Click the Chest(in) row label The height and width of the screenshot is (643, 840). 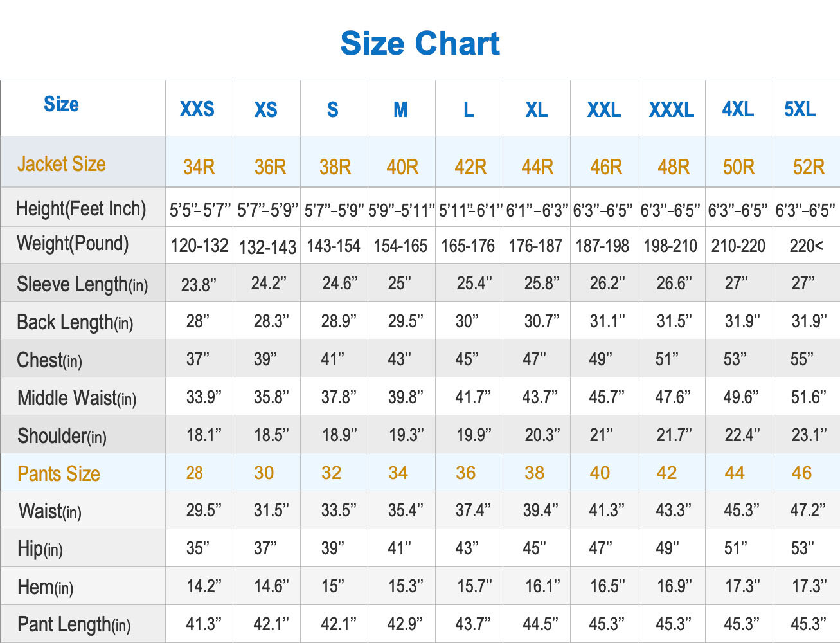[x=49, y=360]
